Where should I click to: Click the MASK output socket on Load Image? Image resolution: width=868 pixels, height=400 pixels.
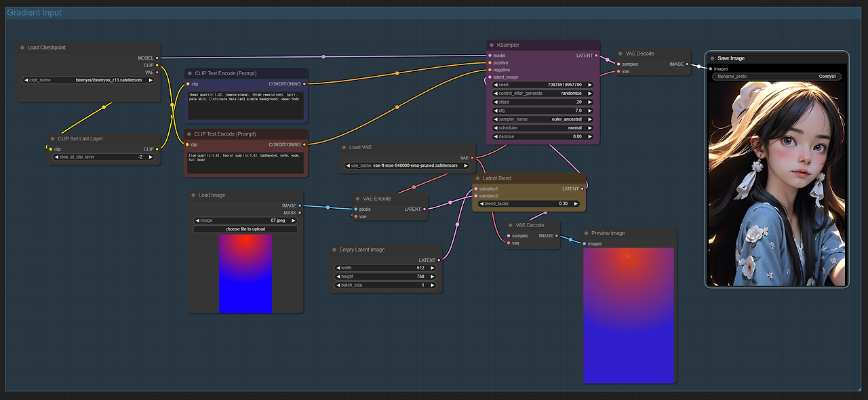[300, 213]
